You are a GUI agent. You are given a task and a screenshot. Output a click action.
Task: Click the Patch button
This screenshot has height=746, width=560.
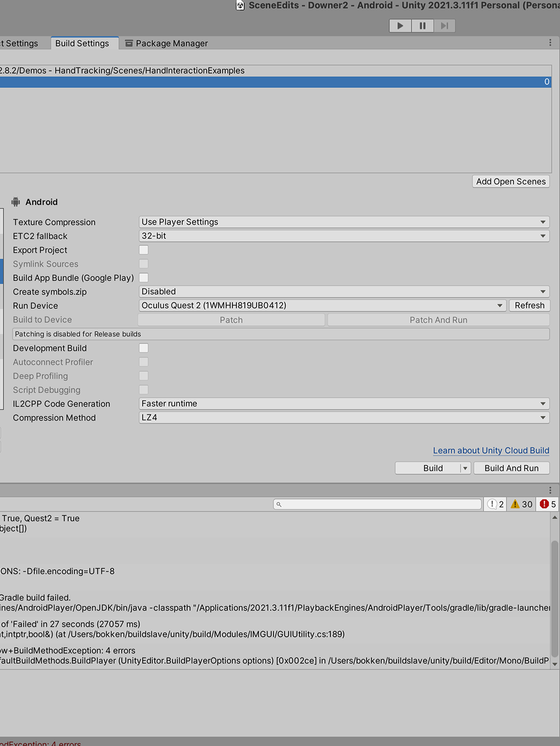click(x=231, y=320)
